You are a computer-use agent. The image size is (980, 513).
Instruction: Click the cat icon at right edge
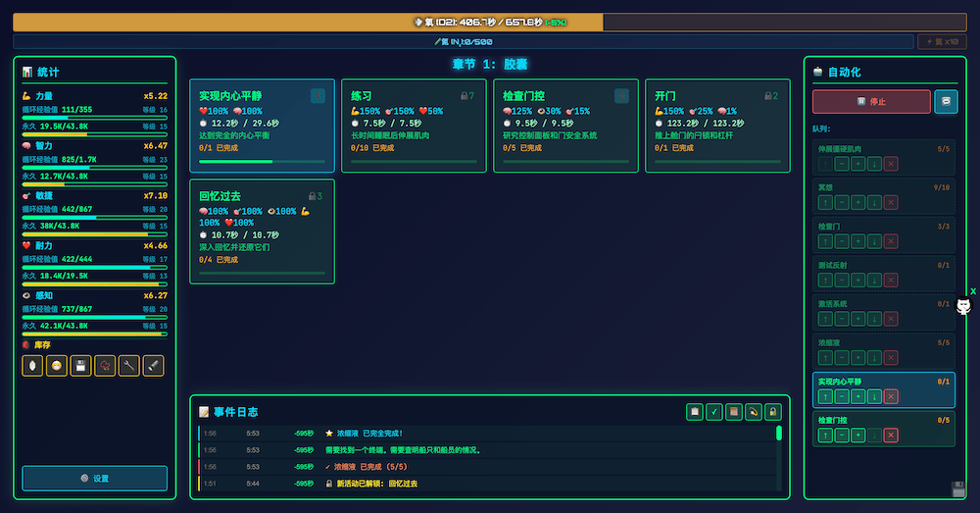(x=964, y=307)
